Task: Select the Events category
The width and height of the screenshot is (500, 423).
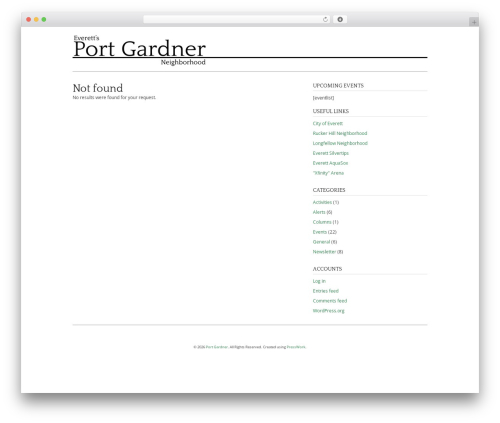Action: click(x=320, y=232)
